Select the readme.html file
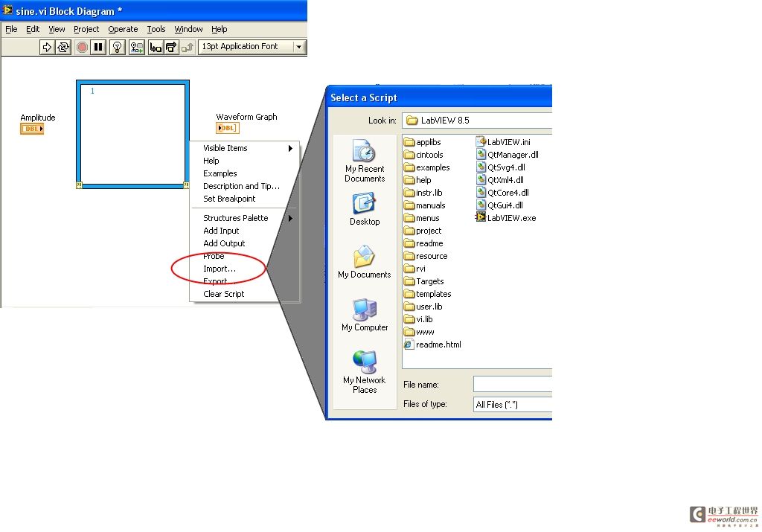This screenshot has height=532, width=762. pyautogui.click(x=432, y=344)
